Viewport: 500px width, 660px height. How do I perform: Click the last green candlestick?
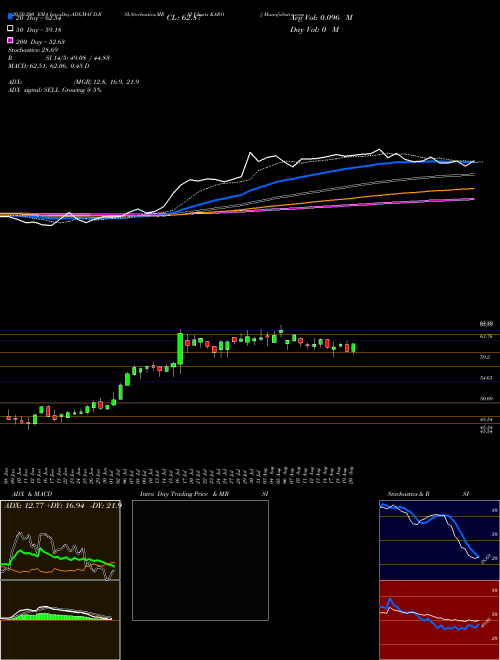coord(354,348)
